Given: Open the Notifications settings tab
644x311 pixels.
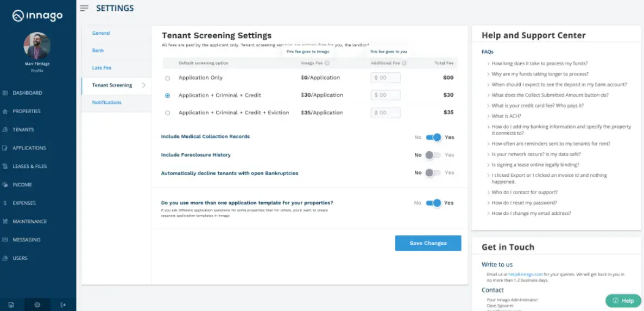Looking at the screenshot, I should click(x=116, y=102).
